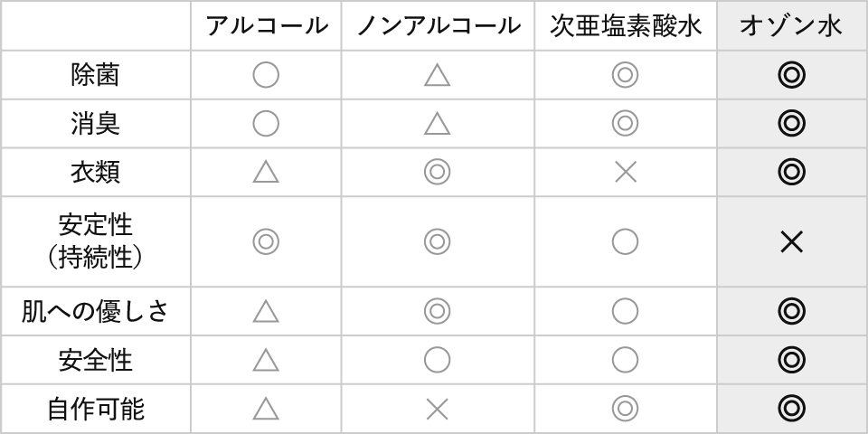Select the オゾン水 column header
This screenshot has width=868, height=434.
[791, 26]
